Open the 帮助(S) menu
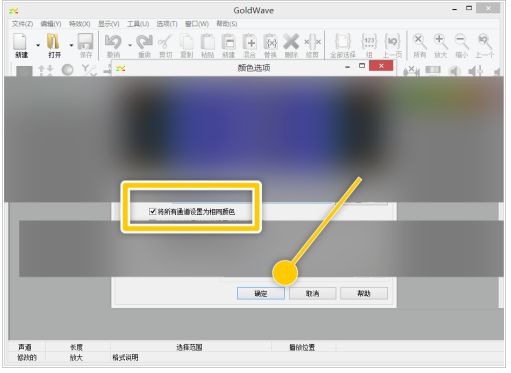 227,24
